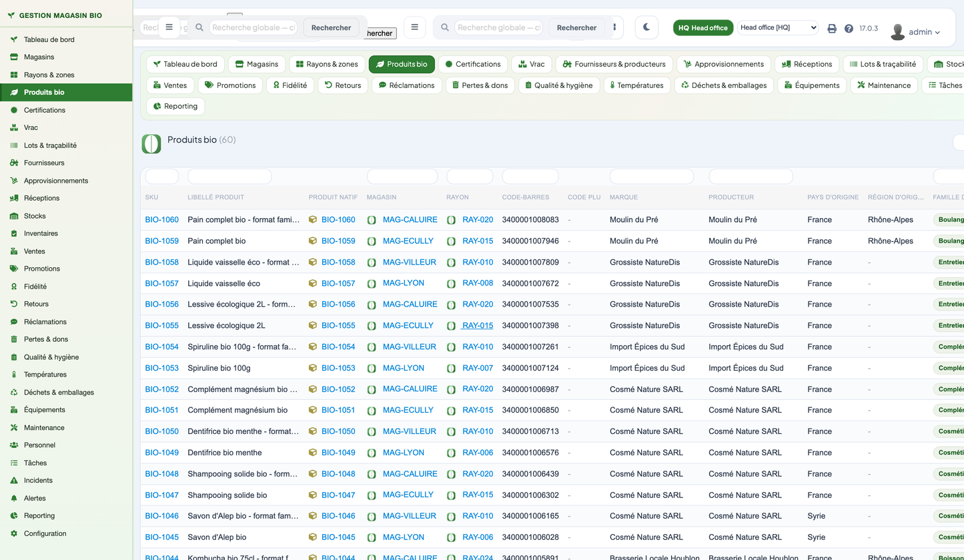Click the Producteur column filter field
The image size is (964, 560).
(x=751, y=177)
